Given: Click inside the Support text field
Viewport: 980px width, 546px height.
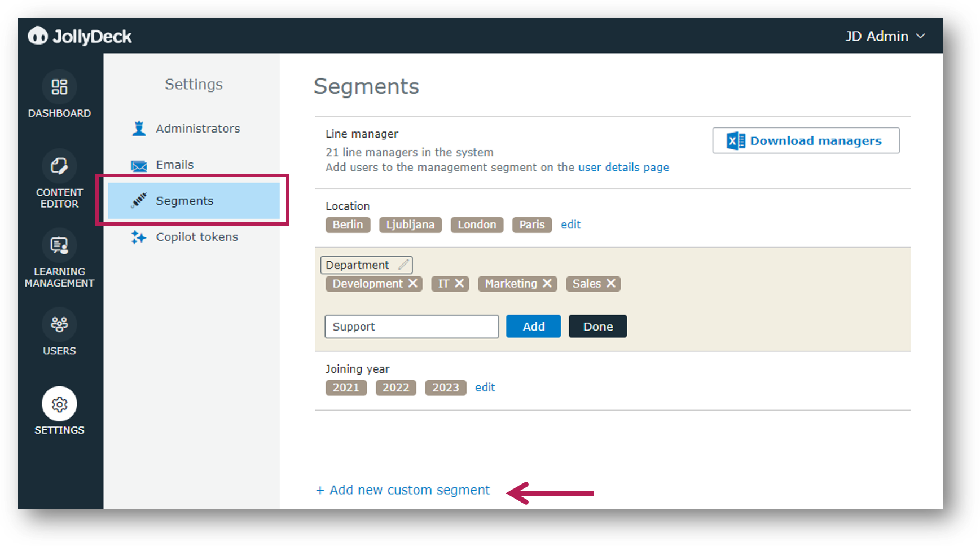Looking at the screenshot, I should pyautogui.click(x=411, y=327).
